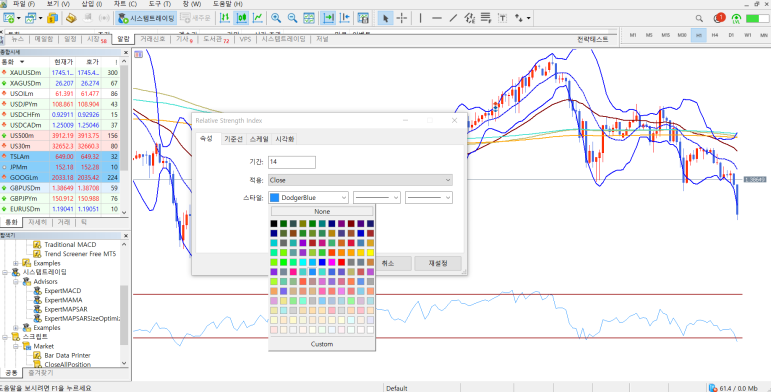Click the green LVL connection icon
Image resolution: width=773 pixels, height=392 pixels.
pyautogui.click(x=736, y=19)
